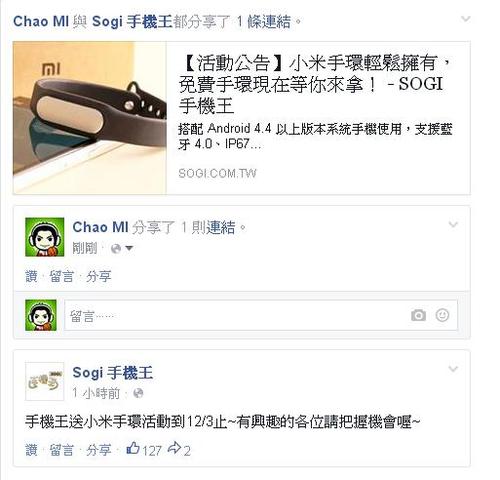Click the Mi band article thumbnail image
This screenshot has width=500, height=480.
[x=90, y=118]
